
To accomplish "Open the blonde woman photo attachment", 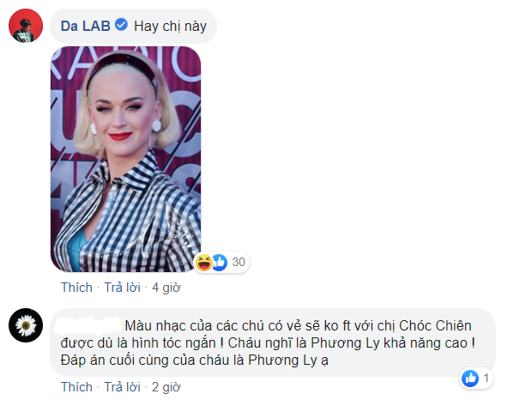I will point(125,159).
